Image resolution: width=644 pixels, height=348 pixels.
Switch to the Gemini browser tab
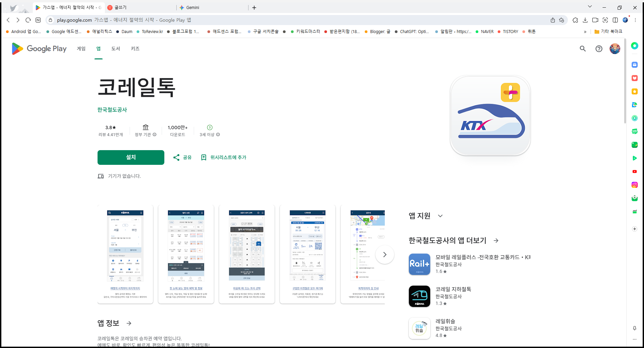pos(193,7)
